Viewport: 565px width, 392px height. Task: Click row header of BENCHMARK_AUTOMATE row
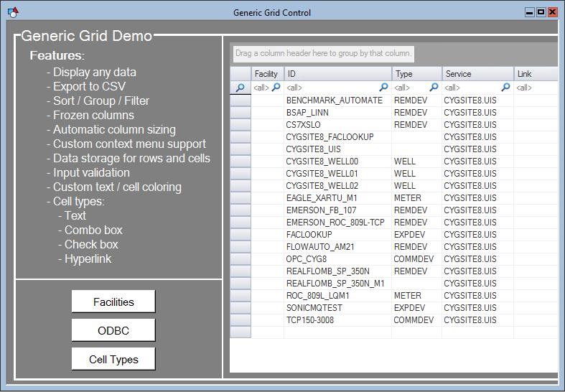point(241,101)
